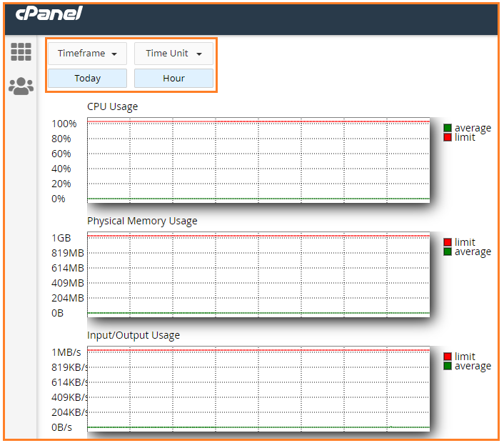Screen dimensions: 504x443
Task: Click green average swatch in memory legend
Action: tap(448, 252)
